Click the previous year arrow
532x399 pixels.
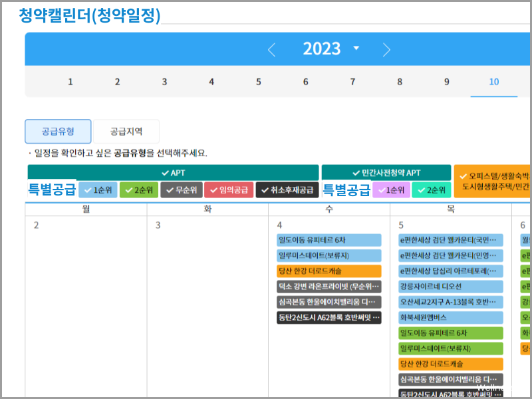tap(271, 49)
